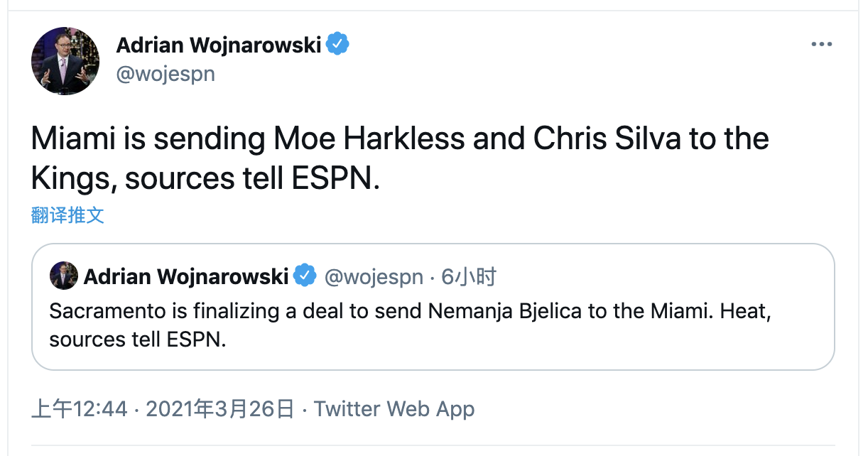
Task: Click the verified badge inside the quoted tweet
Action: (305, 276)
